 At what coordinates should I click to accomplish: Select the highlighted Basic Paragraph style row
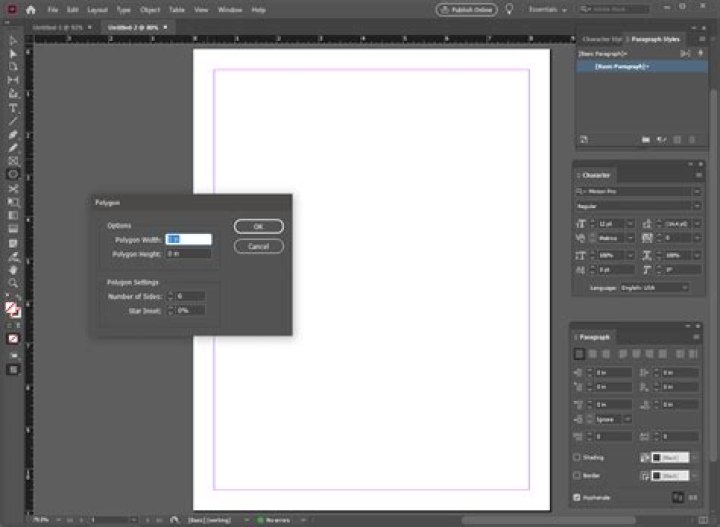click(642, 67)
